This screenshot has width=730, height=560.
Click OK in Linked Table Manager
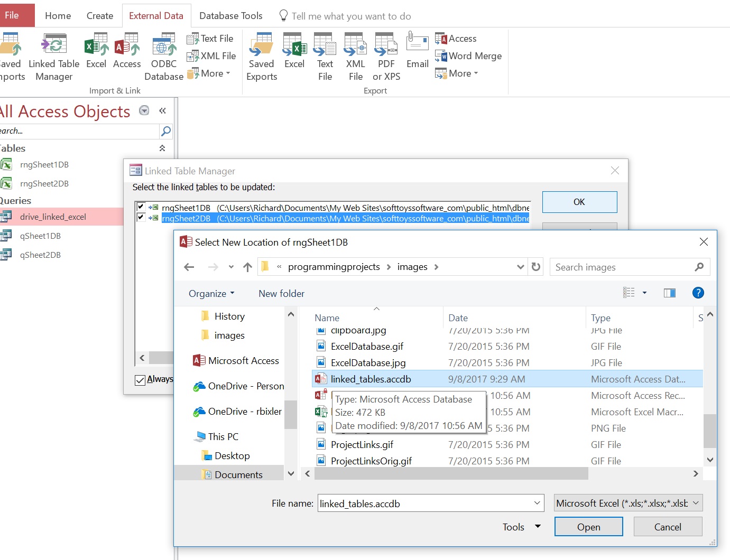[579, 202]
